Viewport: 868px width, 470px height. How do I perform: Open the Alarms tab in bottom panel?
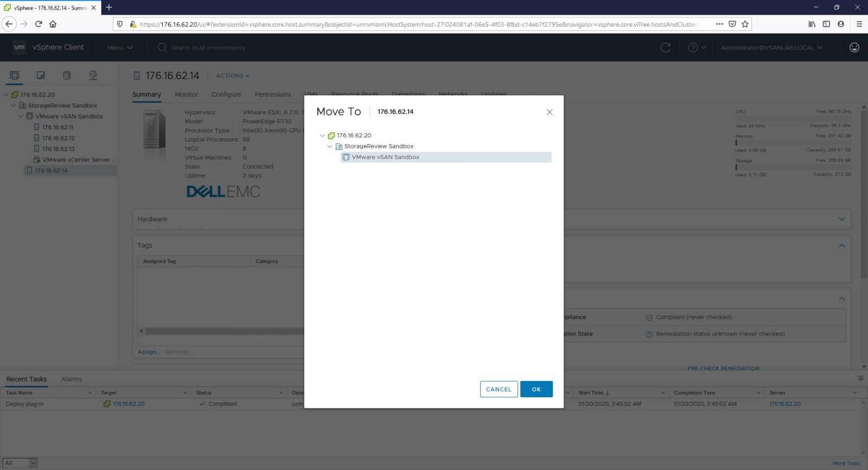point(72,379)
